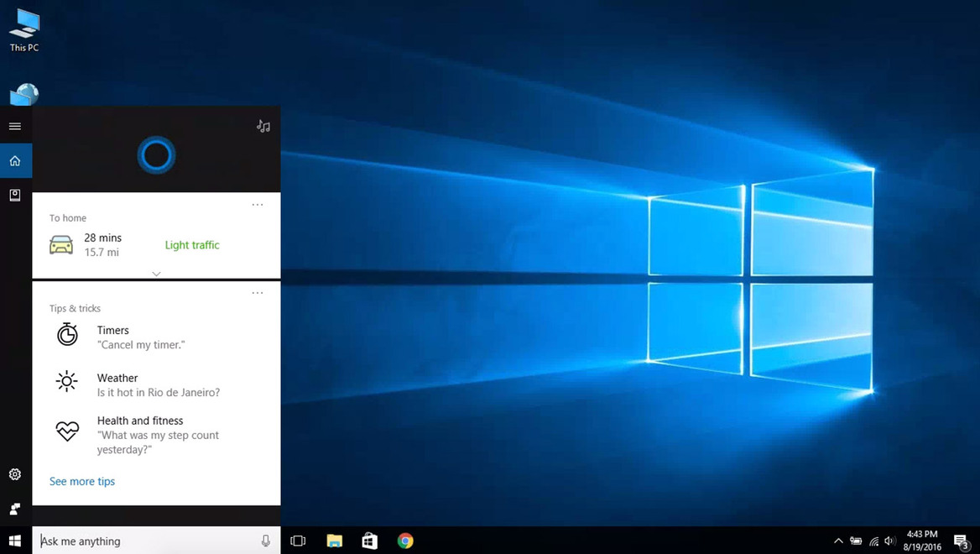The image size is (980, 554).
Task: Adjust the system volume control
Action: point(890,541)
